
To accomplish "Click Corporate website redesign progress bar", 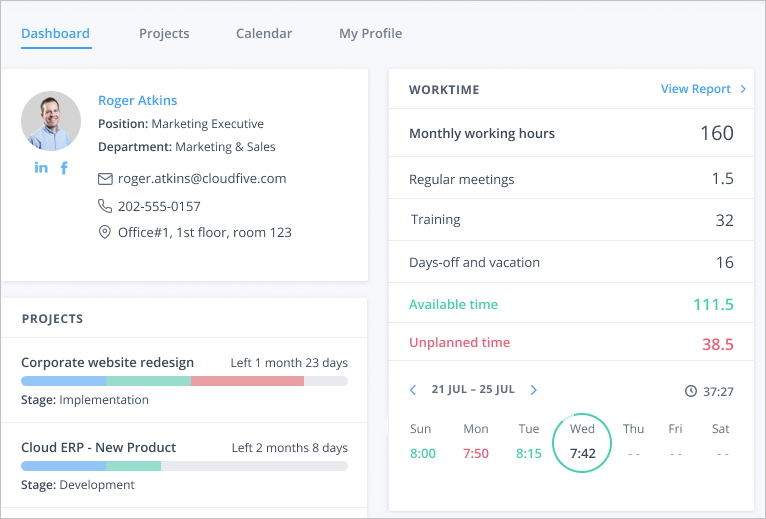I will pyautogui.click(x=184, y=381).
